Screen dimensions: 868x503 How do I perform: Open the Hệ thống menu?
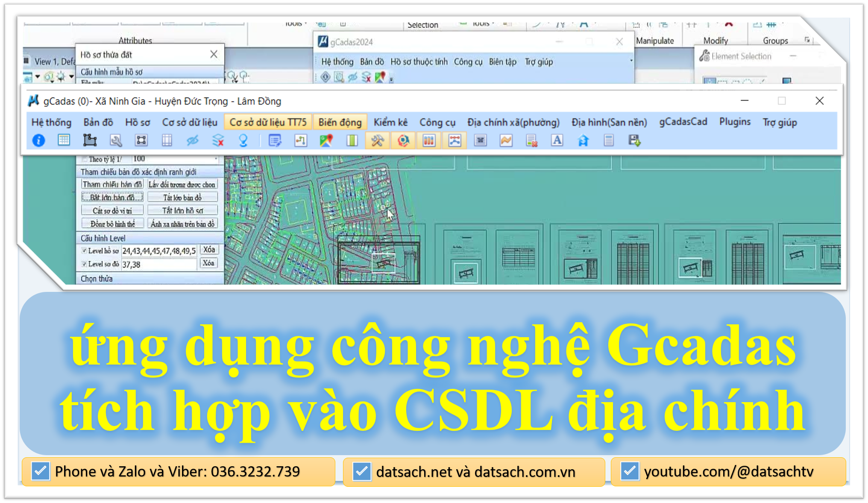[x=51, y=122]
